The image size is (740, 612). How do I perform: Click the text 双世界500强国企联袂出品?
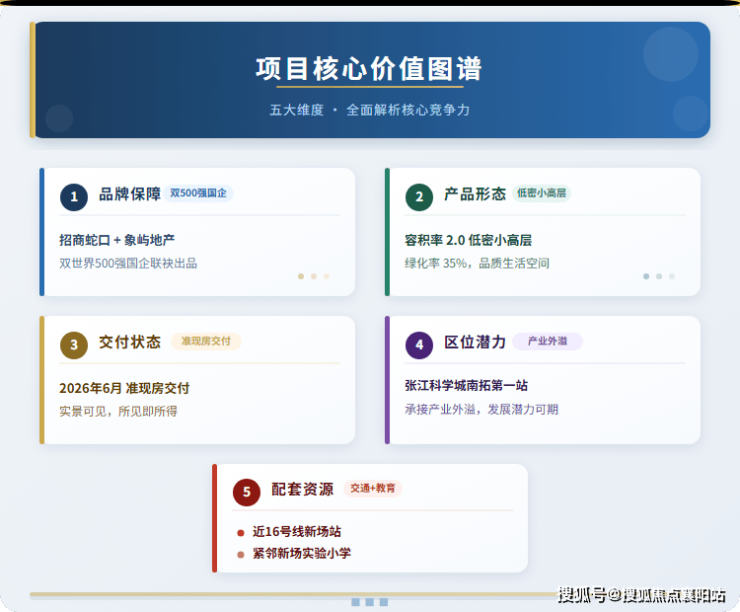[x=128, y=263]
